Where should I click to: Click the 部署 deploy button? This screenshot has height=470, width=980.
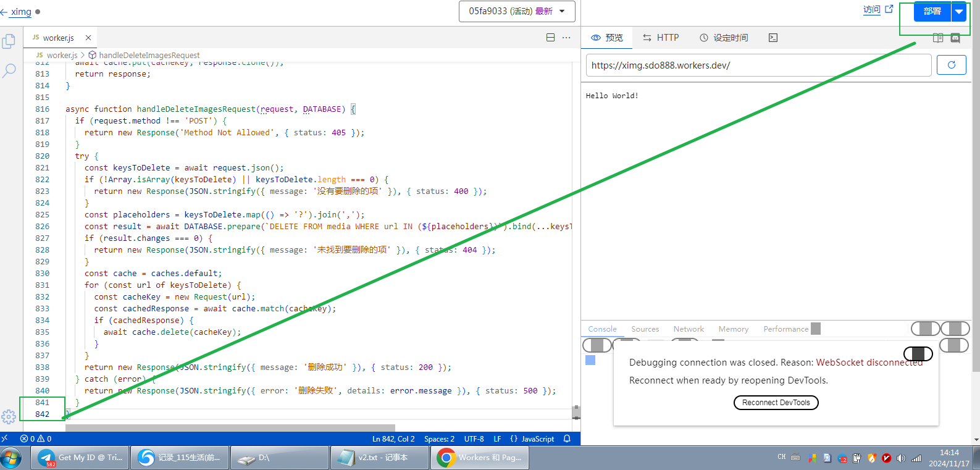(932, 11)
